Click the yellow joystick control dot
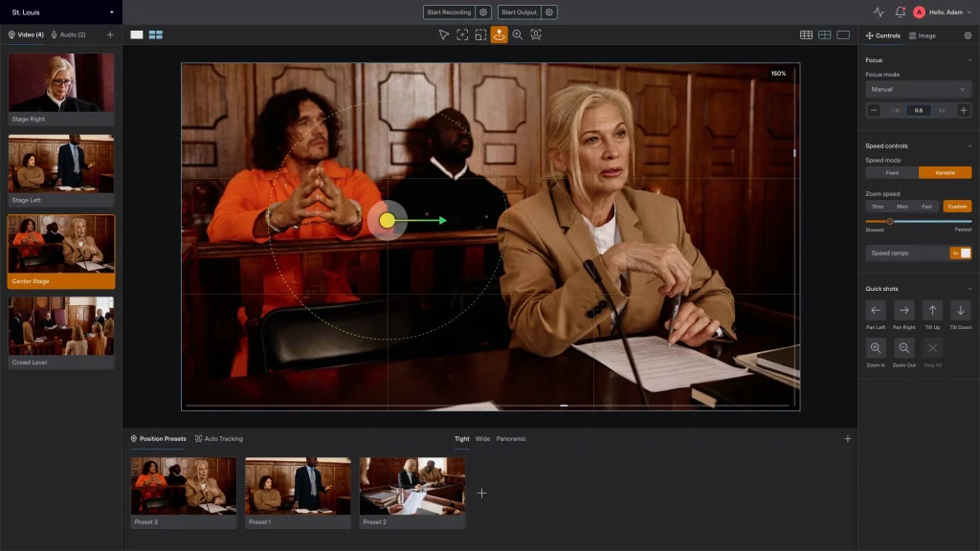The width and height of the screenshot is (980, 551). click(387, 221)
